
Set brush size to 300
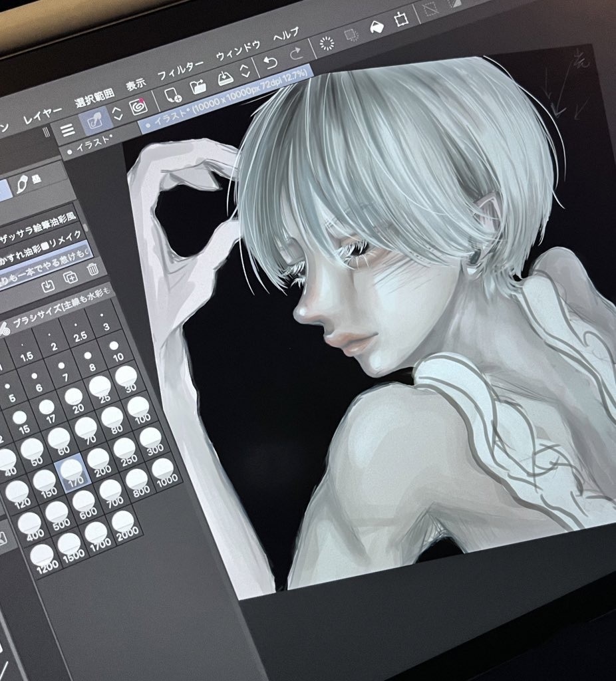[152, 442]
